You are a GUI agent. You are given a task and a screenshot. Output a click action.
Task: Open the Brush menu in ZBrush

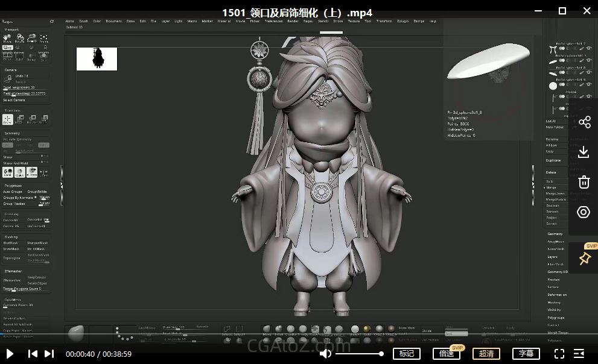click(x=83, y=21)
